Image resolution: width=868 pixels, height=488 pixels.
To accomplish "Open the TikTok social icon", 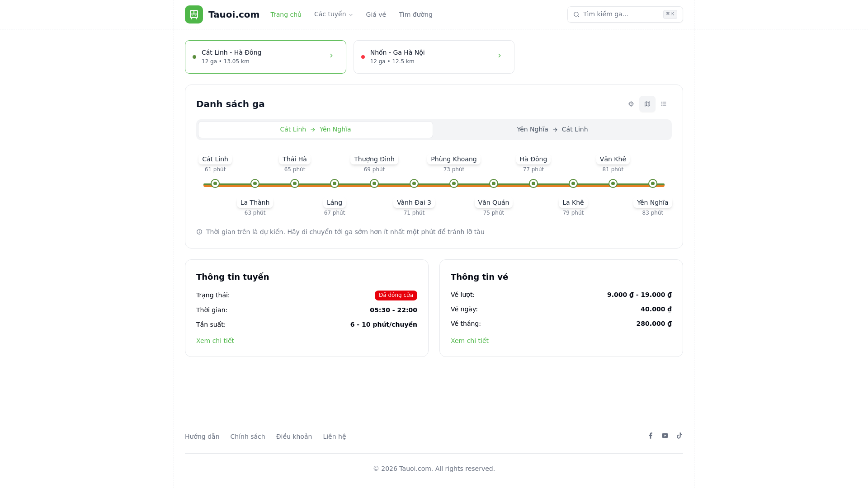I will tap(679, 436).
